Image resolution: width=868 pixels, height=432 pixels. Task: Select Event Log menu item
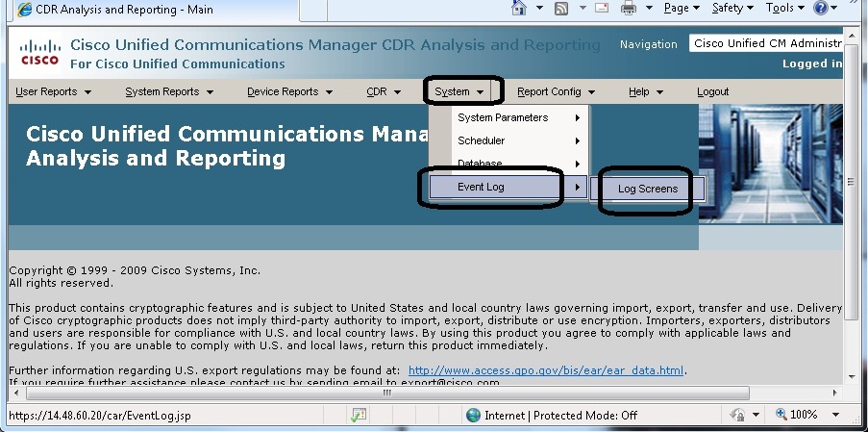(509, 188)
